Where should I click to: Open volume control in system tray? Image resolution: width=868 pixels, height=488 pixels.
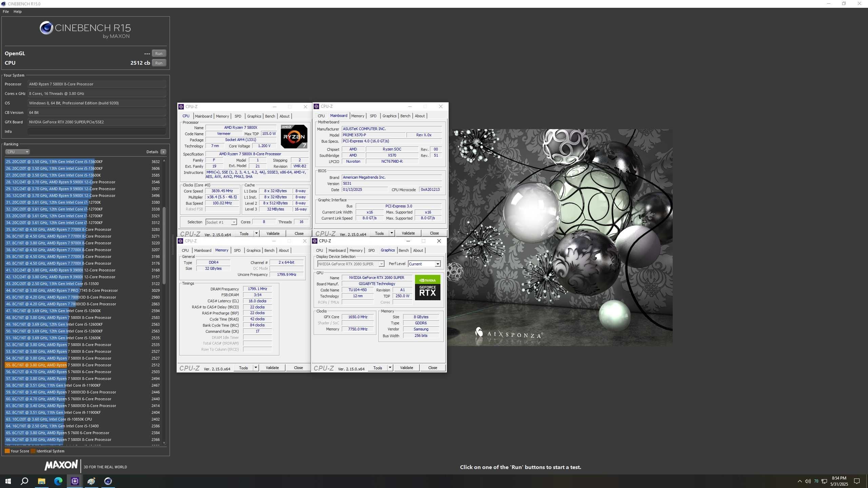[x=808, y=481]
